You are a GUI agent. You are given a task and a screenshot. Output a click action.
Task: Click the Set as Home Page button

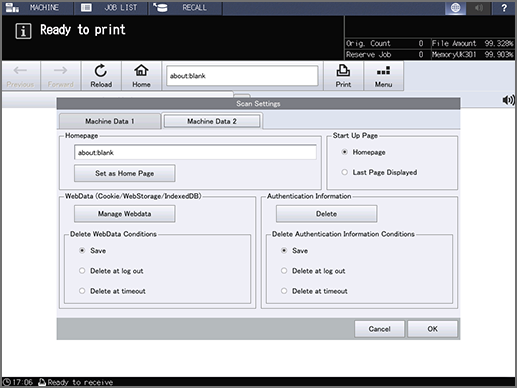(124, 173)
